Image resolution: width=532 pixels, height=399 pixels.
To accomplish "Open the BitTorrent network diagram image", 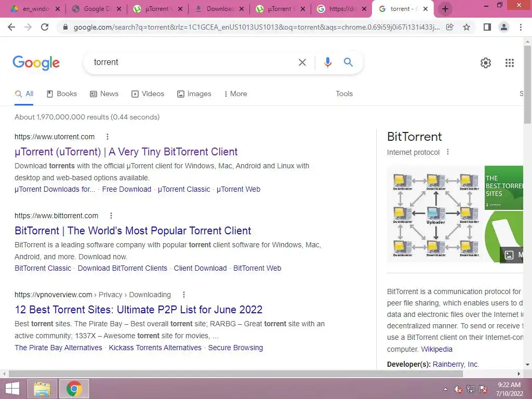I will point(436,214).
